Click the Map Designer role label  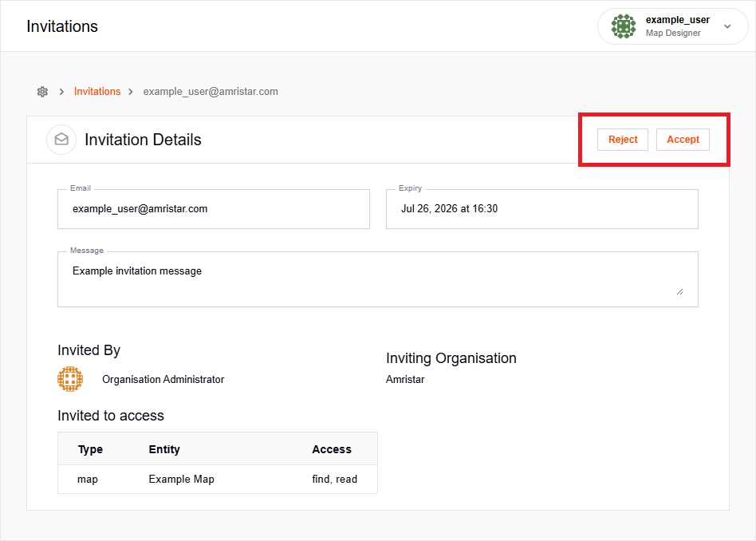(x=673, y=33)
